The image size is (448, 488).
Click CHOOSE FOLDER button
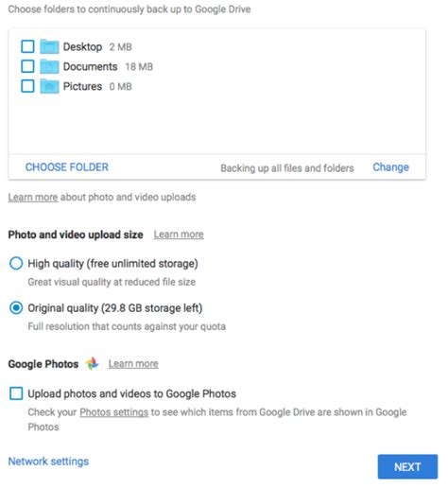(x=67, y=167)
